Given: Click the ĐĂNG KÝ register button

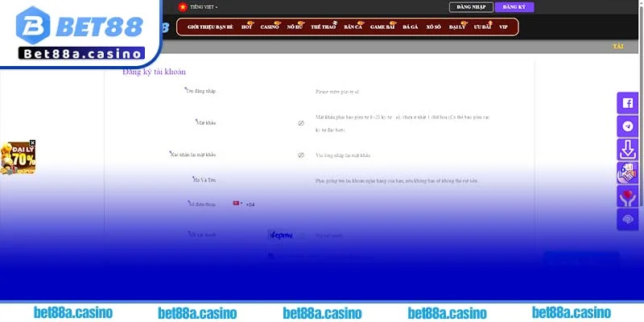Looking at the screenshot, I should [x=514, y=7].
